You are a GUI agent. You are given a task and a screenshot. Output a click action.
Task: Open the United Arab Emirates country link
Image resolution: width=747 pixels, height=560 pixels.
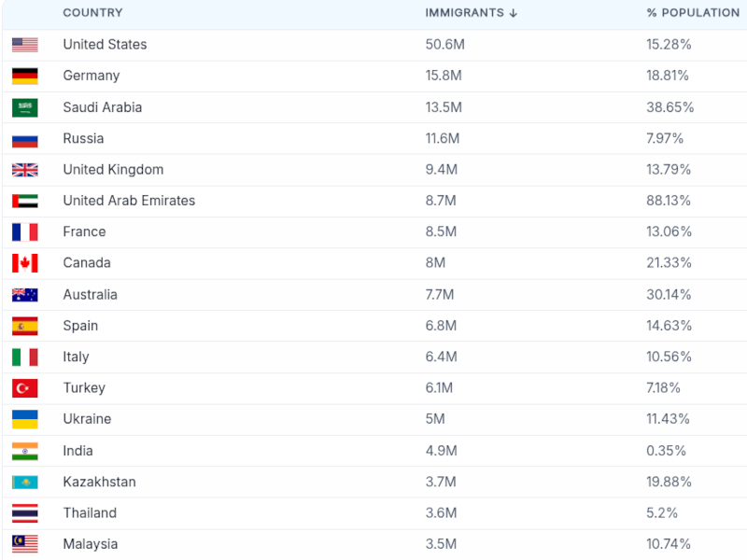(129, 201)
